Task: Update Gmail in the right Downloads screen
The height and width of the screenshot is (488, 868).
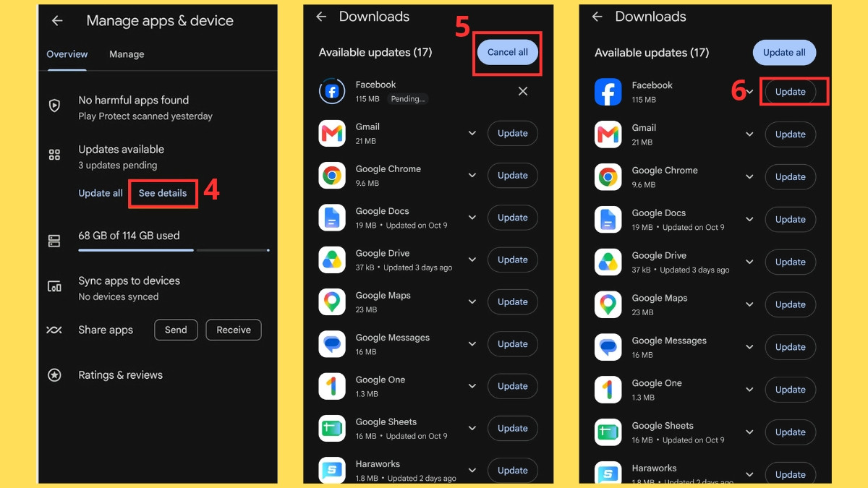Action: (791, 134)
